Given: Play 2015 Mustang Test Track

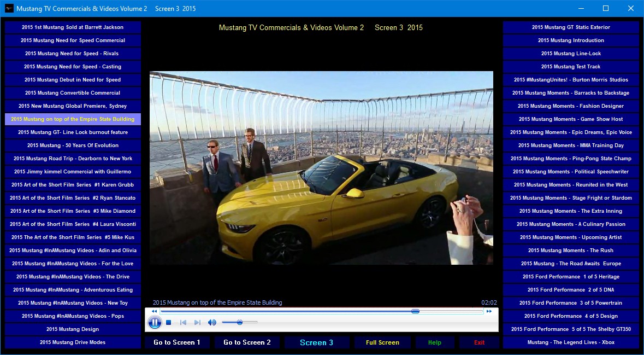Looking at the screenshot, I should tap(571, 67).
